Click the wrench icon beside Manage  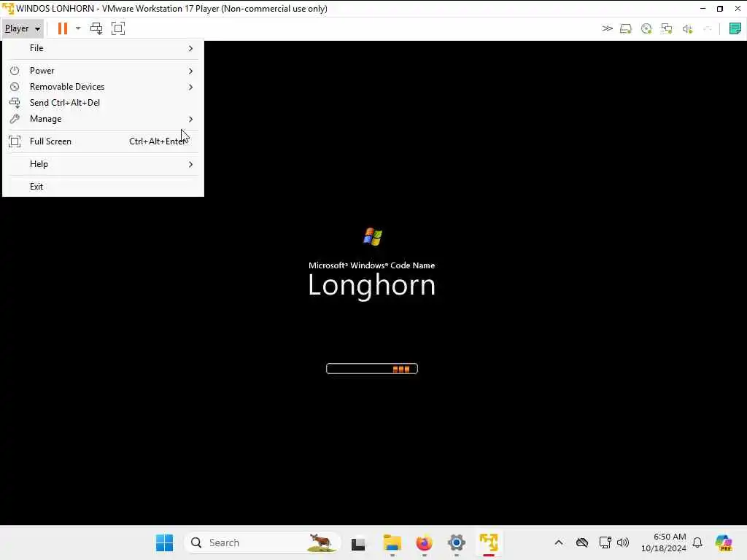coord(15,119)
